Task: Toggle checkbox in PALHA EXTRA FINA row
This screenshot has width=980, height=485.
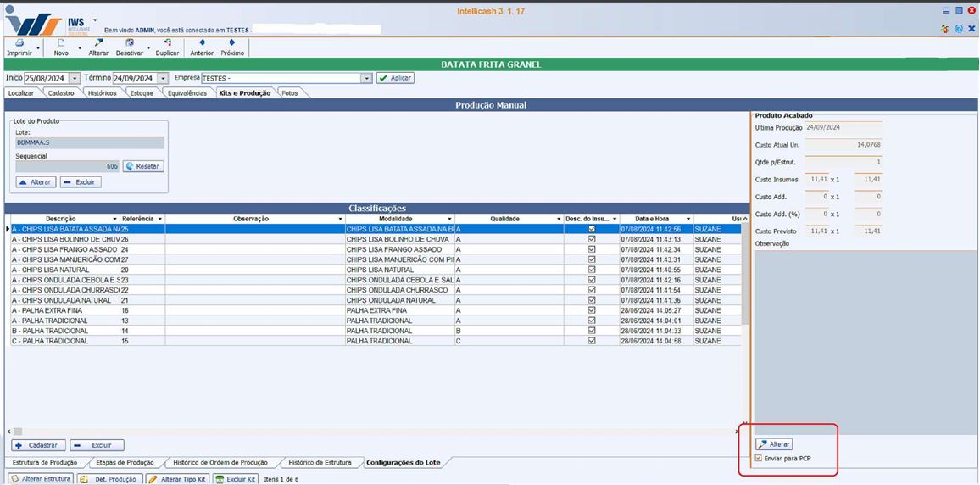Action: point(592,310)
